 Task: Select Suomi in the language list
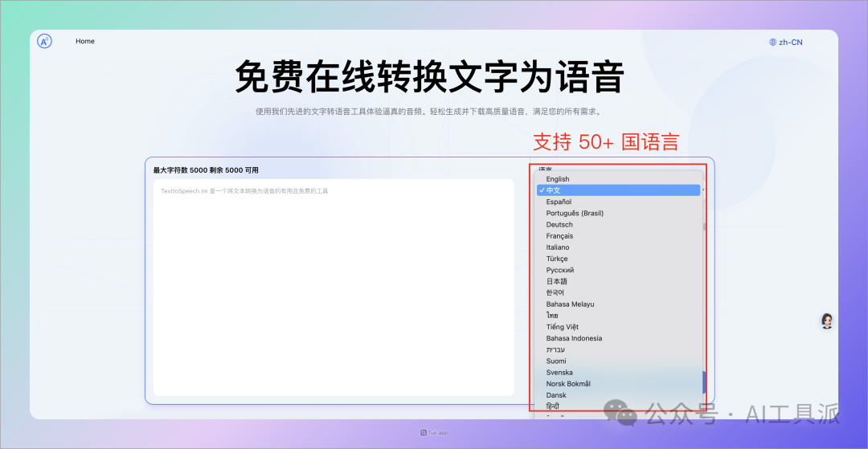[618, 361]
